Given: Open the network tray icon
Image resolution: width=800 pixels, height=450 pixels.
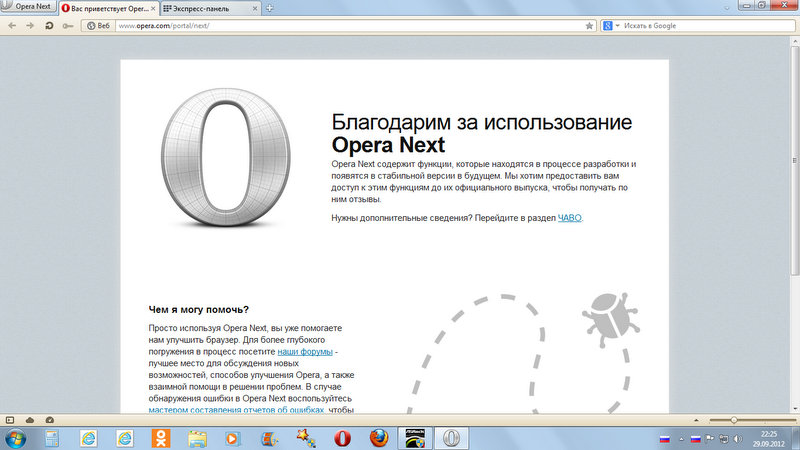Looking at the screenshot, I should pos(723,438).
